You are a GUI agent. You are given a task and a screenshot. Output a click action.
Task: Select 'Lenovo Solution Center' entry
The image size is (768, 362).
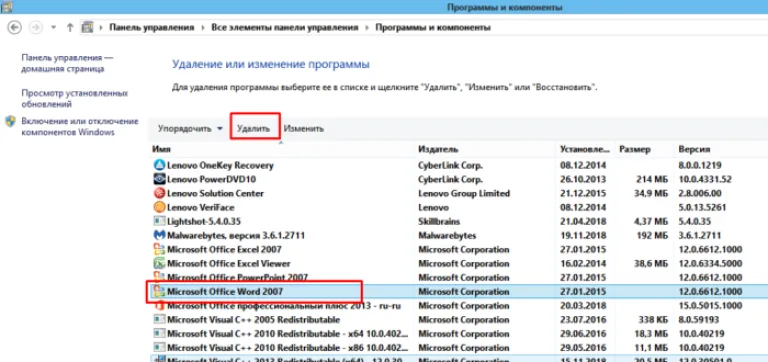[x=216, y=193]
